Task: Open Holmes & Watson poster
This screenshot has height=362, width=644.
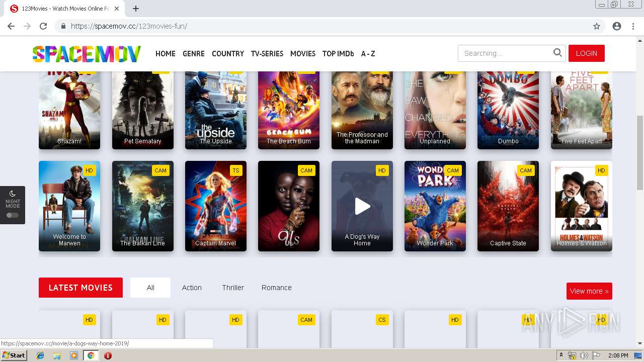Action: pos(582,206)
